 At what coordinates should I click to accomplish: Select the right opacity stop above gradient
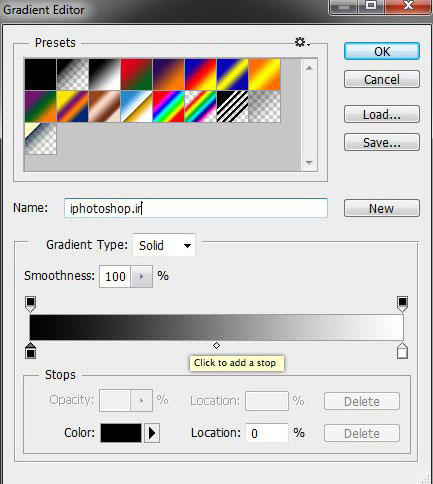(402, 304)
